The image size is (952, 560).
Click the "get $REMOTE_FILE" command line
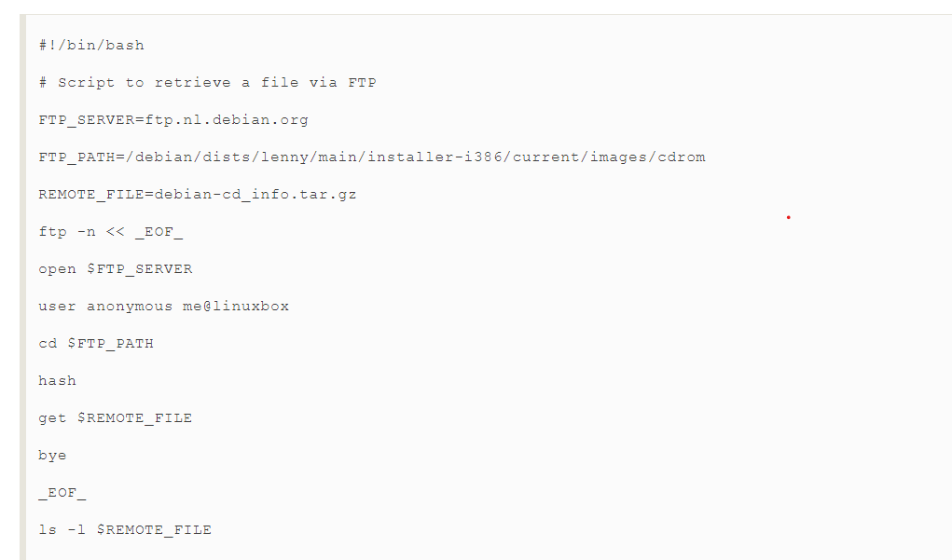[116, 417]
